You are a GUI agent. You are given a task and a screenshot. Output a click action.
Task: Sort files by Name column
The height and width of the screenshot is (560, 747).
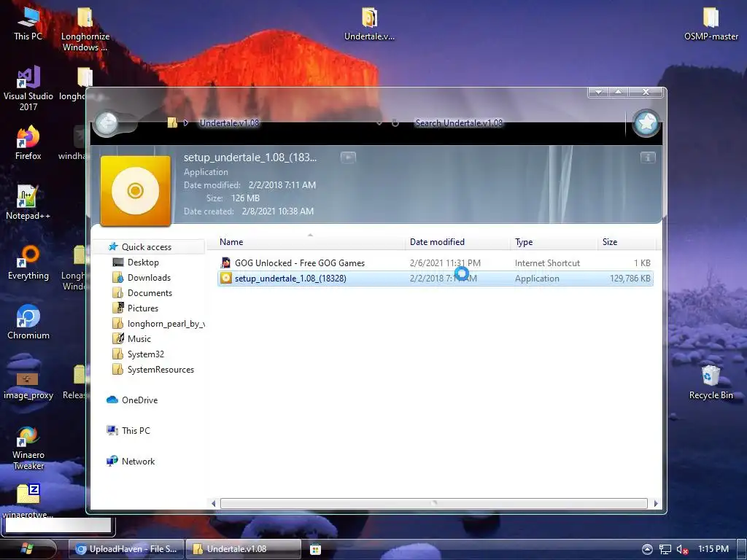[309, 242]
